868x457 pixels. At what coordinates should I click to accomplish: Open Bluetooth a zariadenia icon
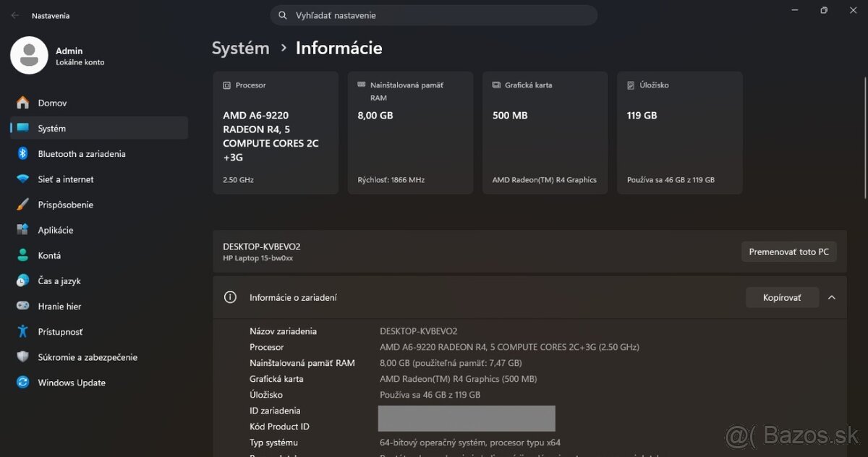[23, 153]
